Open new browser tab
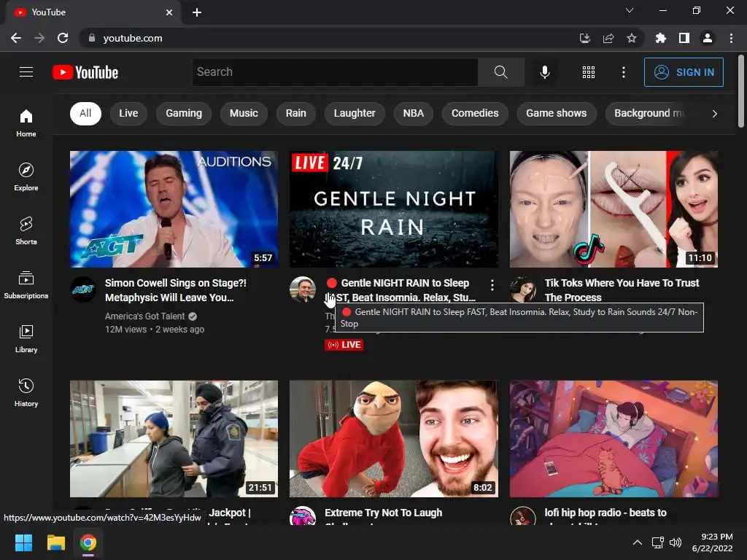Screen dimensions: 747x560 pos(197,12)
